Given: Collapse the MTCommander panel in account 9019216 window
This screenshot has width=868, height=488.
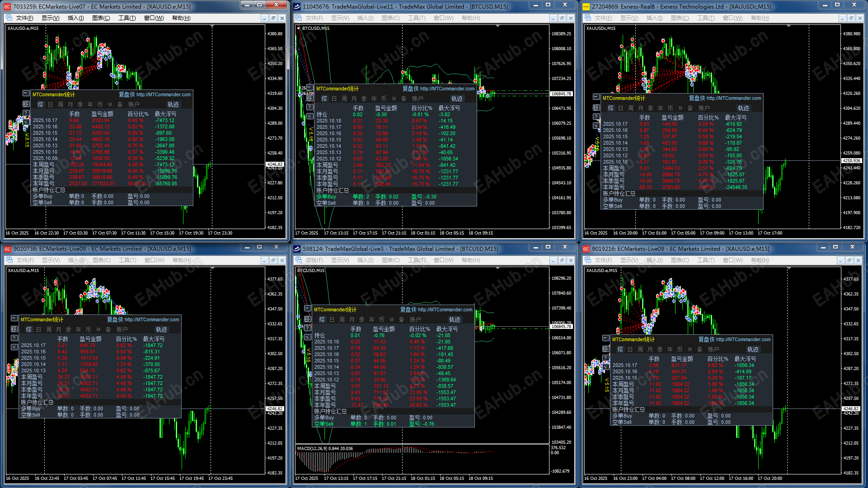Looking at the screenshot, I should pyautogui.click(x=606, y=338).
